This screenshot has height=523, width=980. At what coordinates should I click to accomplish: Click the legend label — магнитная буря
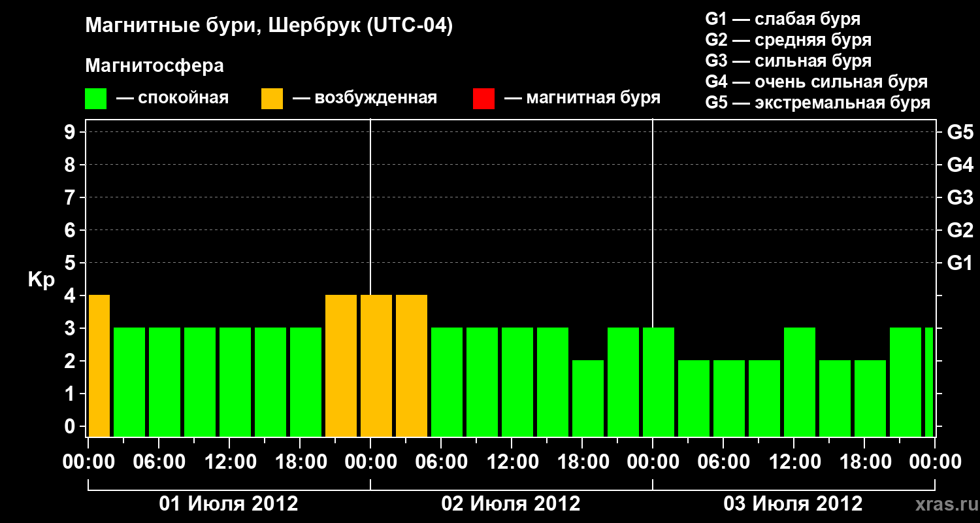click(x=583, y=99)
